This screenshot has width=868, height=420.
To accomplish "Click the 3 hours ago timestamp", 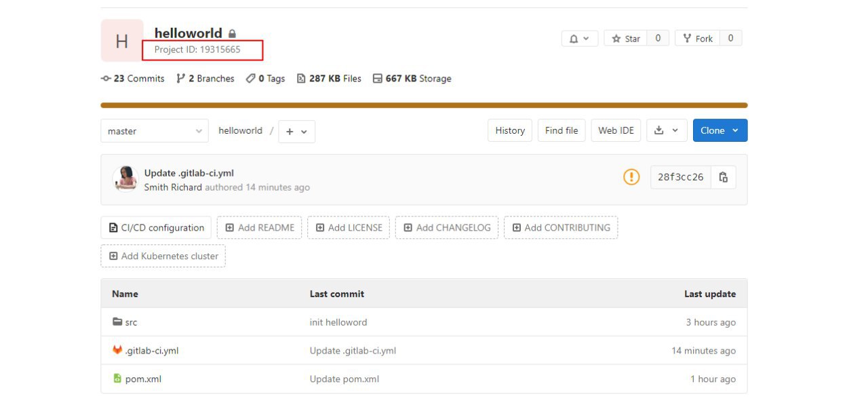I will [711, 322].
